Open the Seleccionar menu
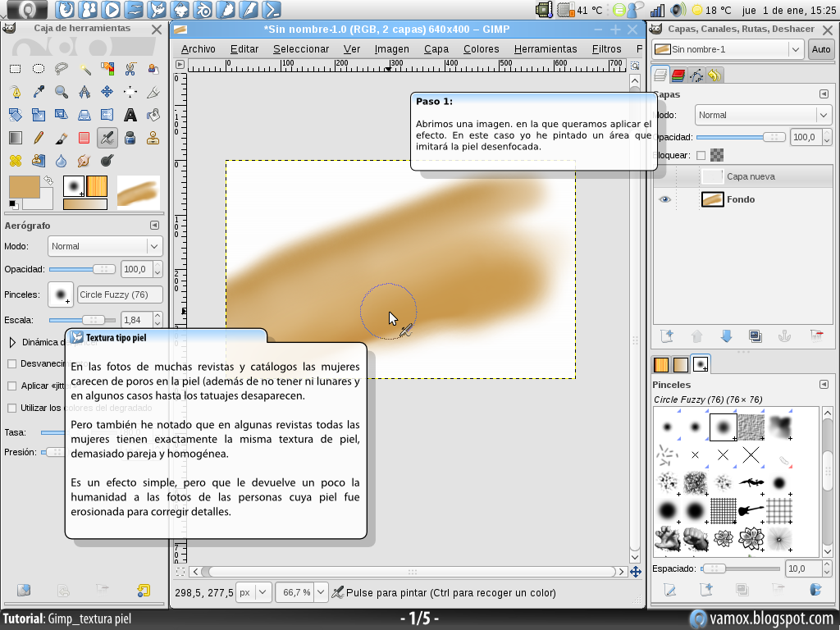Viewport: 840px width, 630px height. 301,49
